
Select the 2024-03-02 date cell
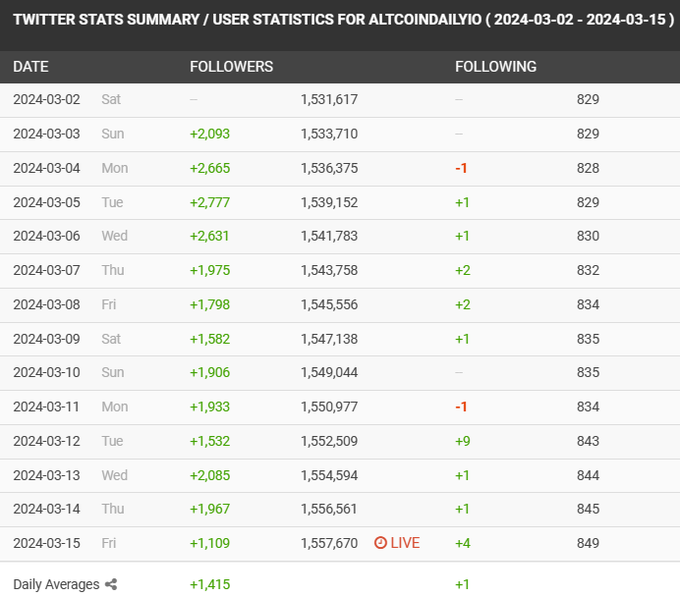(46, 99)
